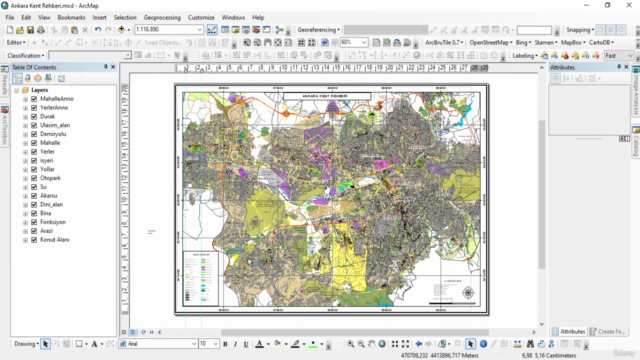The width and height of the screenshot is (640, 360).
Task: Open the layout zoom percent dropdown
Action: tap(364, 42)
